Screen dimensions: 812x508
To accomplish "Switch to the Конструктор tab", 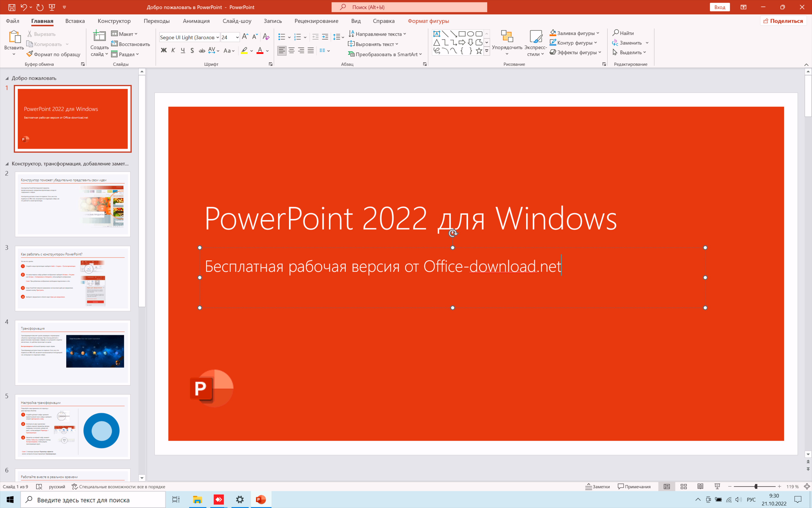I will pyautogui.click(x=114, y=21).
